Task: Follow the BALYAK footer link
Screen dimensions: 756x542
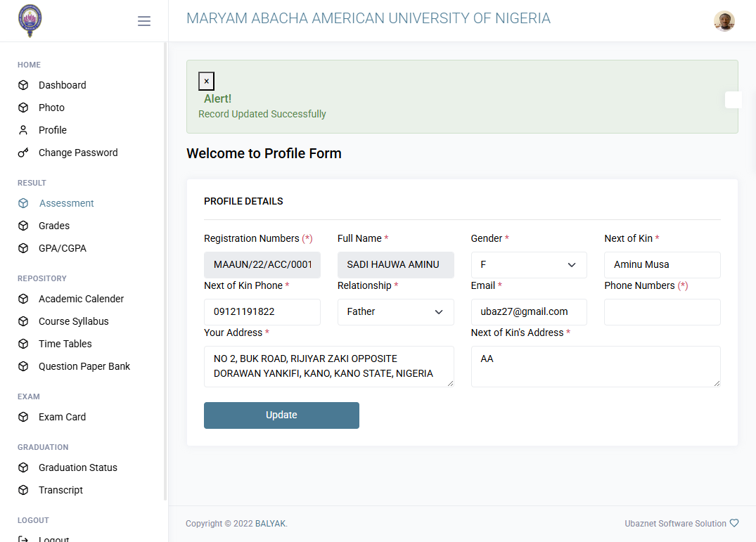Action: coord(271,524)
